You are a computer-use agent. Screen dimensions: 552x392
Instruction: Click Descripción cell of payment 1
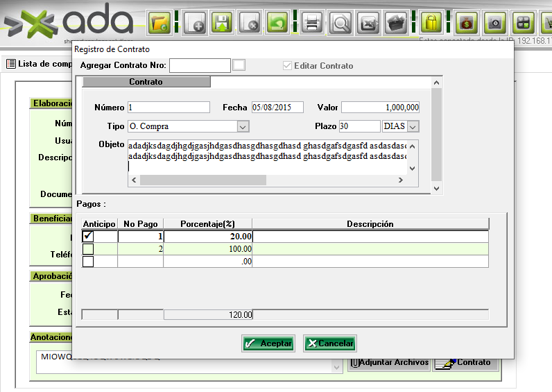click(370, 237)
